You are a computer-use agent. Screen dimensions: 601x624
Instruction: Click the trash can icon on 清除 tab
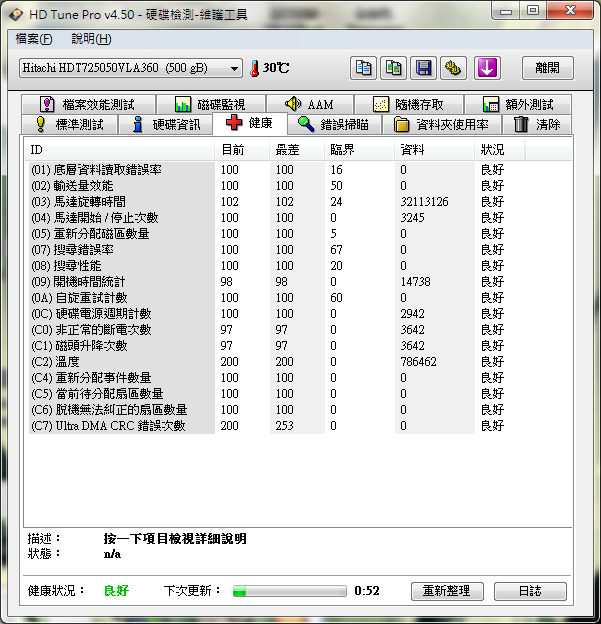point(521,124)
